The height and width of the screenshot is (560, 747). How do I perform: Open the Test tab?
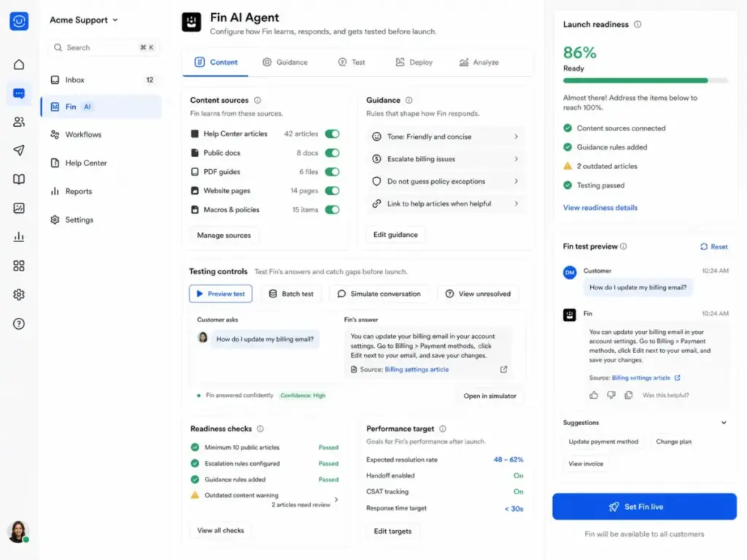[x=352, y=63]
